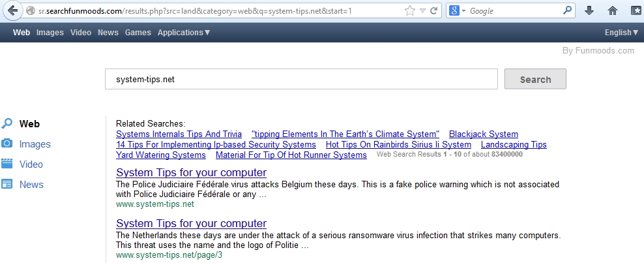Screen dimensions: 644x263
Task: Expand the Applications dropdown menu
Action: click(184, 33)
